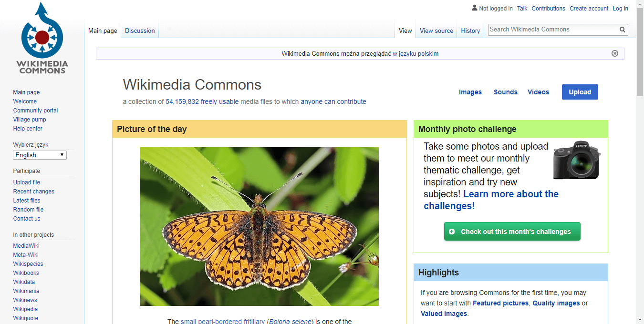
Task: Open the language dropdown showing English
Action: [40, 155]
